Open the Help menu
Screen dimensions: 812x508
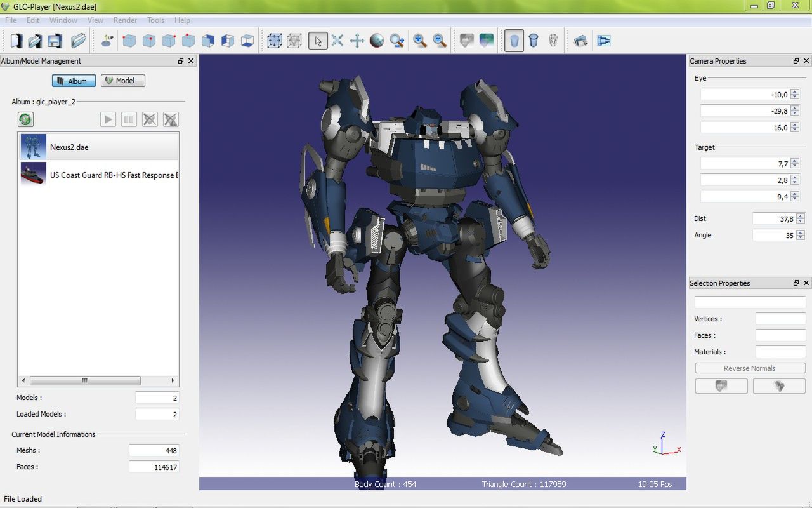click(x=182, y=20)
